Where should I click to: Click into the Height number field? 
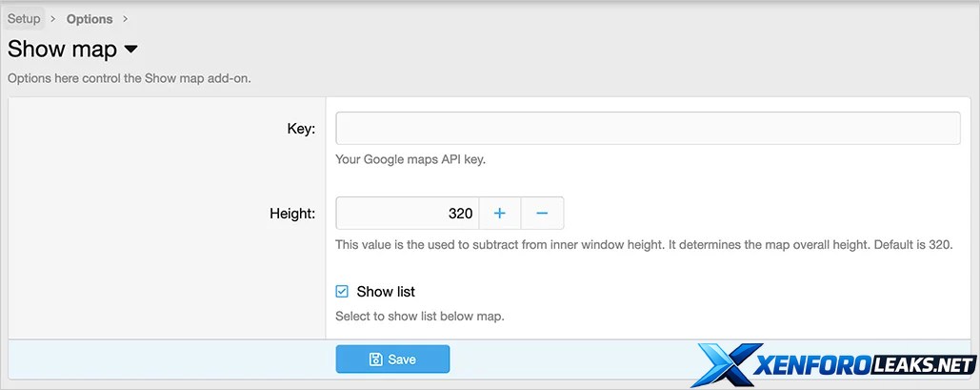(407, 214)
